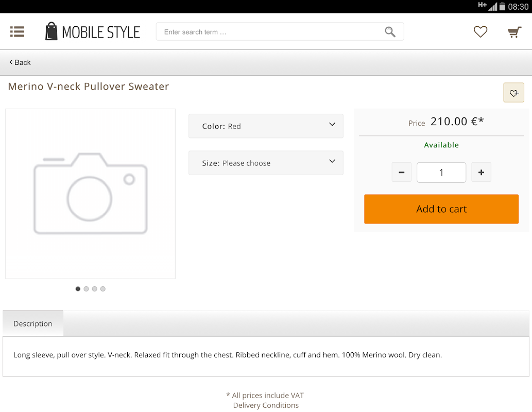This screenshot has height=412, width=532.
Task: Add product to wishlist with heart-plus icon
Action: click(x=513, y=93)
